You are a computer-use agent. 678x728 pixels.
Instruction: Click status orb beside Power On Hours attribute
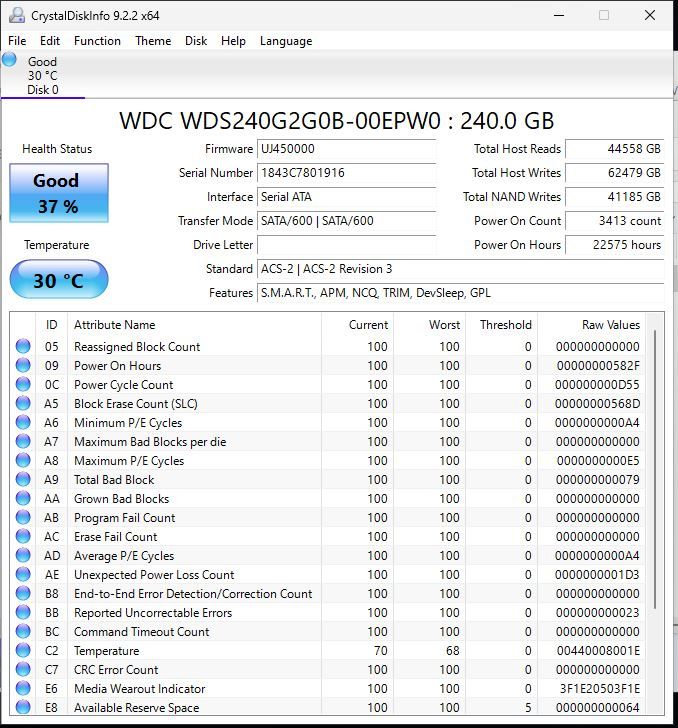click(23, 365)
